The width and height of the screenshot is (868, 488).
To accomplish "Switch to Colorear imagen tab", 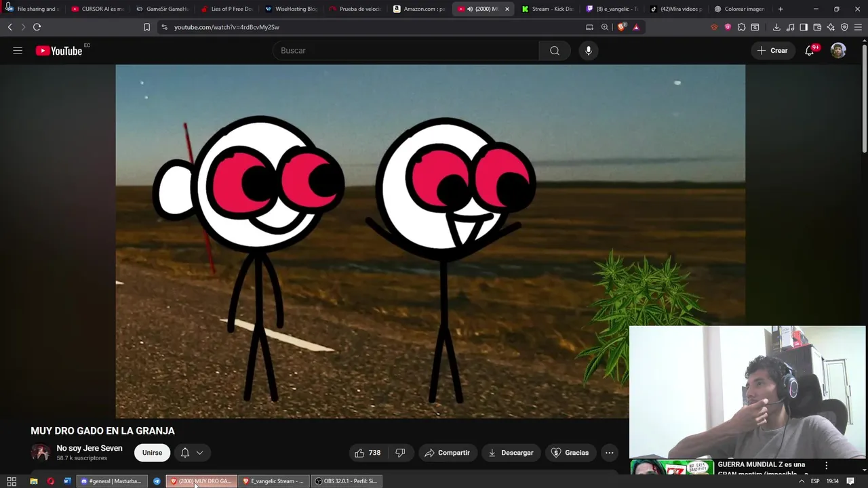I will [x=741, y=9].
